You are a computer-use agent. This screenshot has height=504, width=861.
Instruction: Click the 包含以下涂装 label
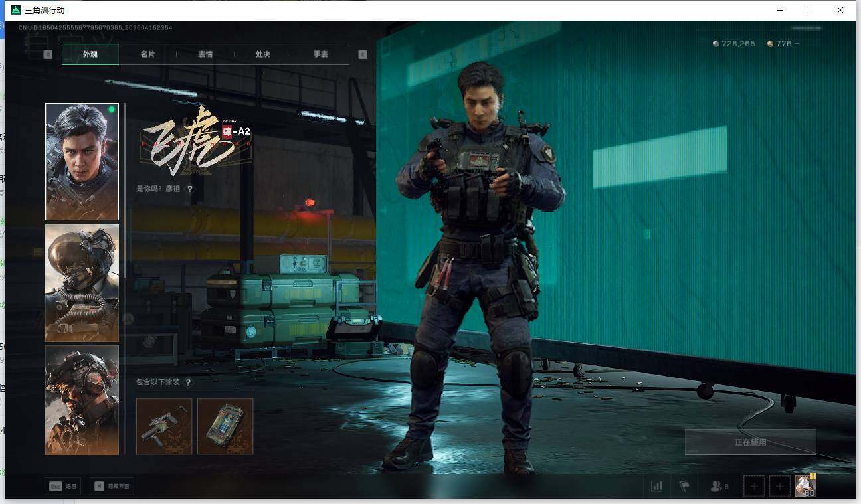click(x=158, y=382)
